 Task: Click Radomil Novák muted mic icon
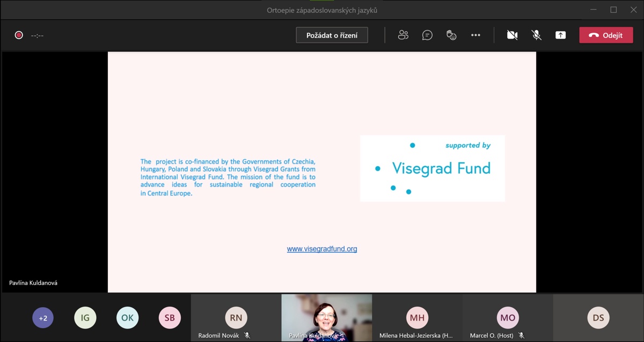coord(247,336)
